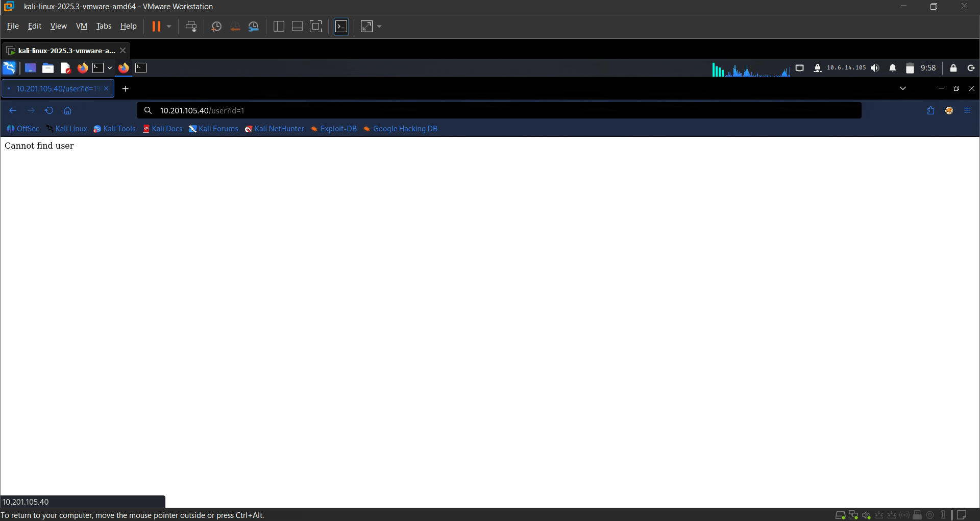Pause the virtual machine
Screen dimensions: 980x521
click(156, 27)
